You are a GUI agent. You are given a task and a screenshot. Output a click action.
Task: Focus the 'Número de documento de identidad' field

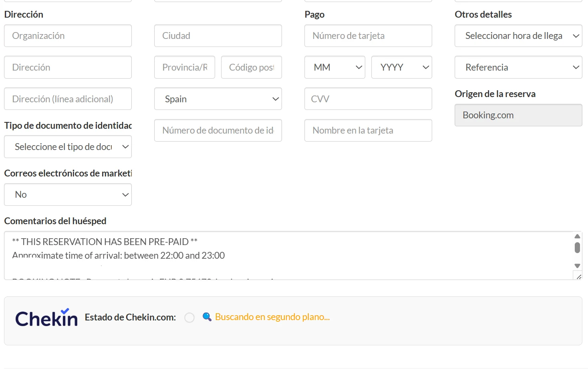218,130
